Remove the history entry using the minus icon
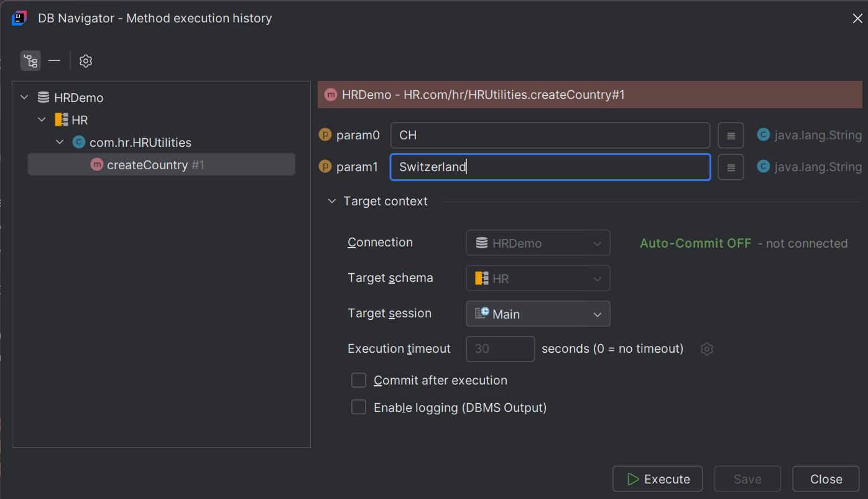Viewport: 868px width, 499px height. click(54, 60)
